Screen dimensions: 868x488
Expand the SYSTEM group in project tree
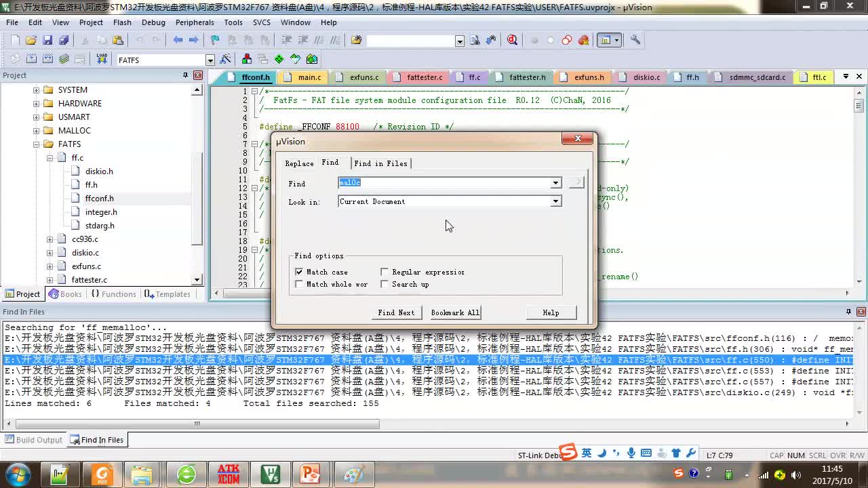pyautogui.click(x=36, y=89)
